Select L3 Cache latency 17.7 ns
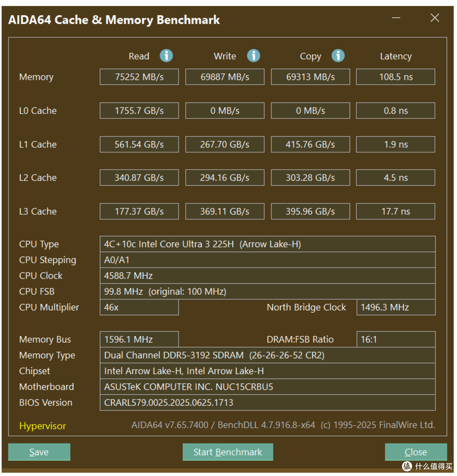This screenshot has width=457, height=476. pos(396,211)
